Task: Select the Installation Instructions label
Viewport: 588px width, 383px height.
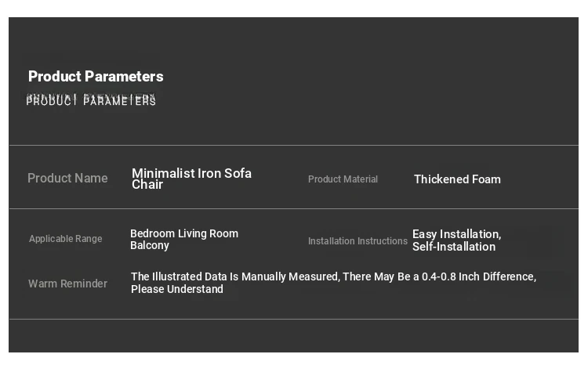Action: point(358,241)
